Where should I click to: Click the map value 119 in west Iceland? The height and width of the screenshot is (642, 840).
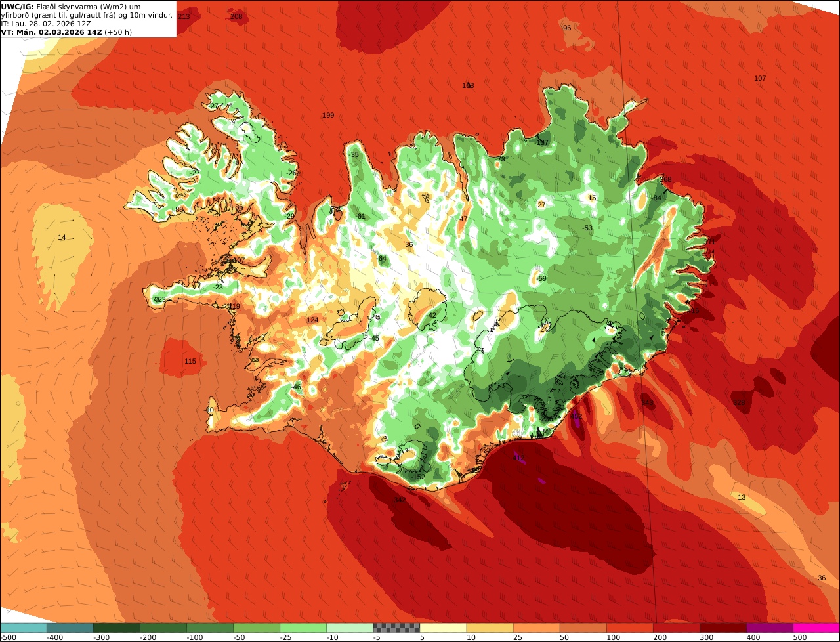tap(234, 306)
